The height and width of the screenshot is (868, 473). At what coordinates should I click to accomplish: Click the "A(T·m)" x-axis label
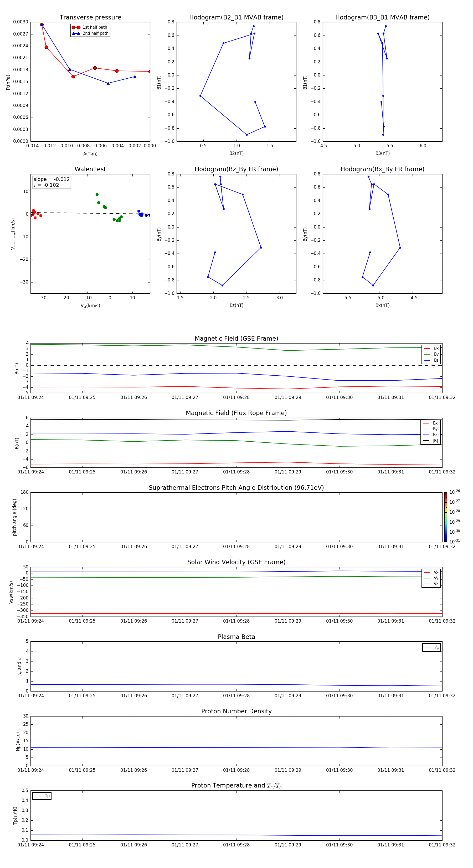point(90,154)
